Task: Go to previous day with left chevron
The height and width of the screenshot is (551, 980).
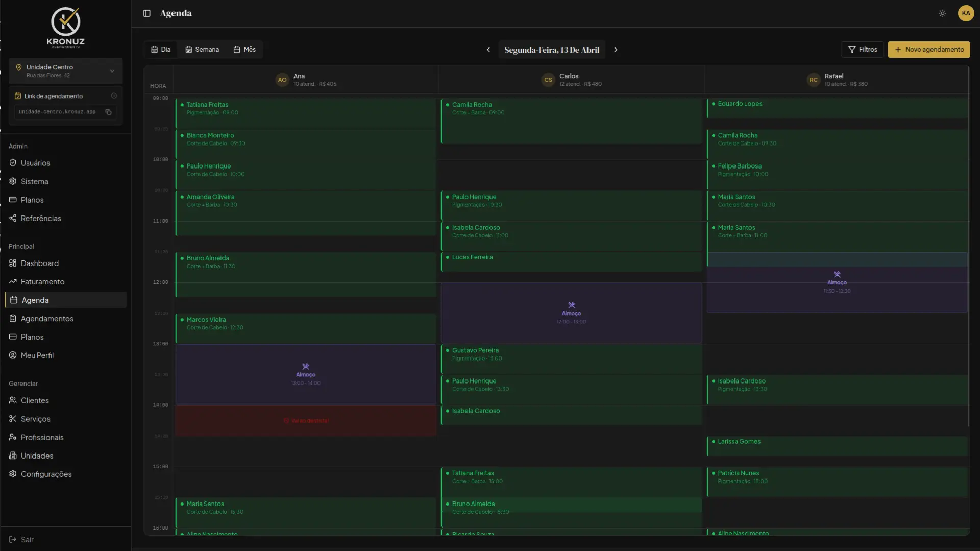Action: coord(488,50)
